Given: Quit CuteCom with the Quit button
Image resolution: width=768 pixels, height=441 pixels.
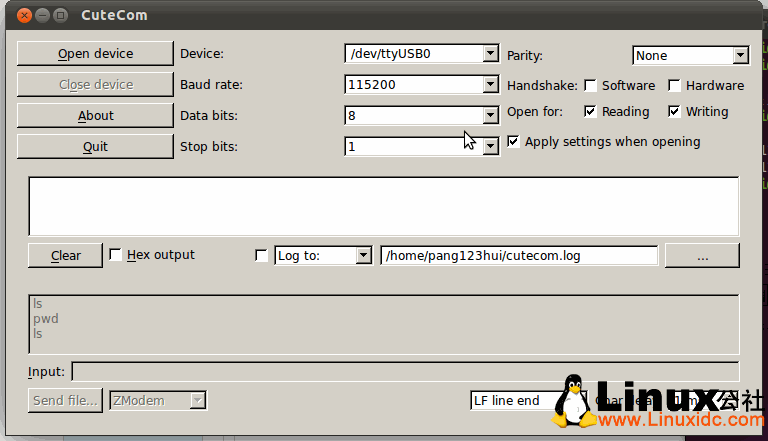Looking at the screenshot, I should [x=95, y=146].
